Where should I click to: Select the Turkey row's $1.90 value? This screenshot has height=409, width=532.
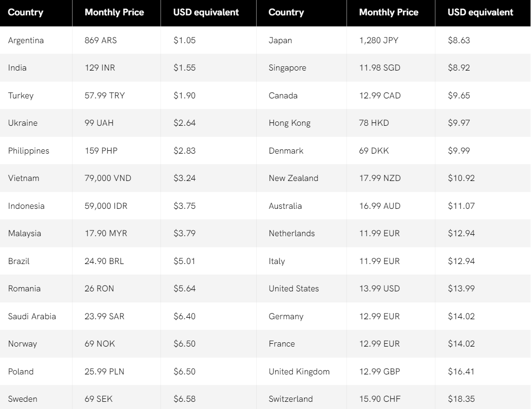point(208,96)
